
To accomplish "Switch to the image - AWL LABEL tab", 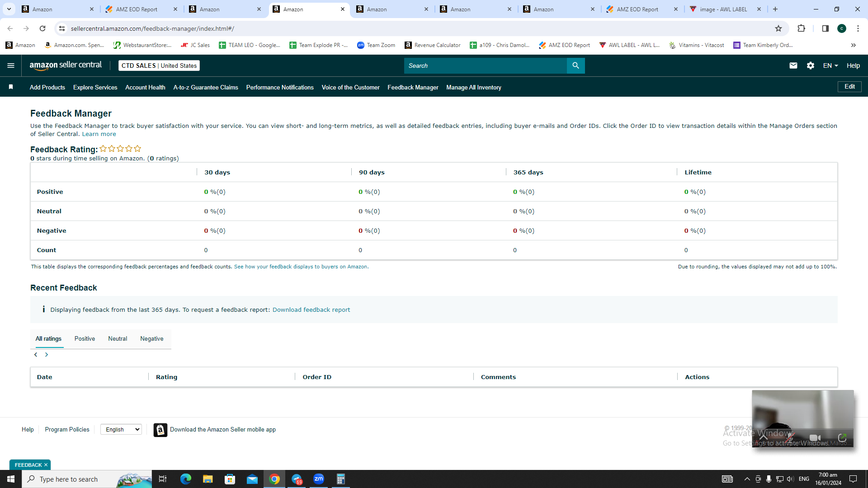I will tap(725, 9).
